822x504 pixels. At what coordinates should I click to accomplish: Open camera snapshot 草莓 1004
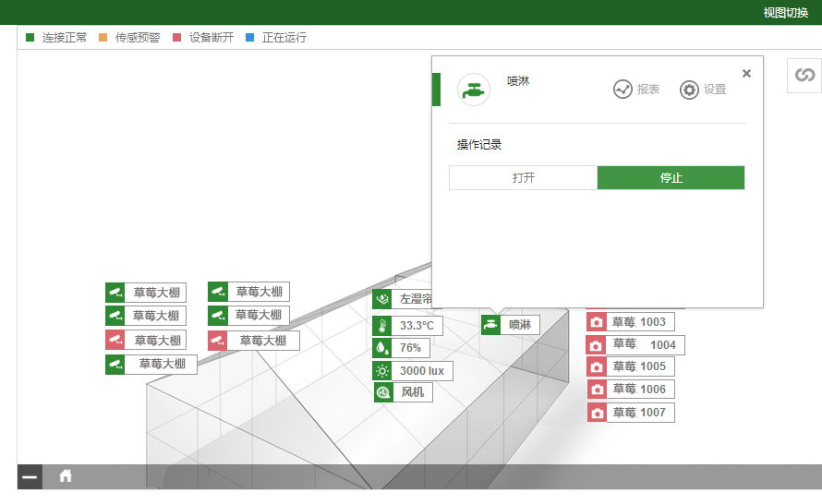[x=635, y=344]
